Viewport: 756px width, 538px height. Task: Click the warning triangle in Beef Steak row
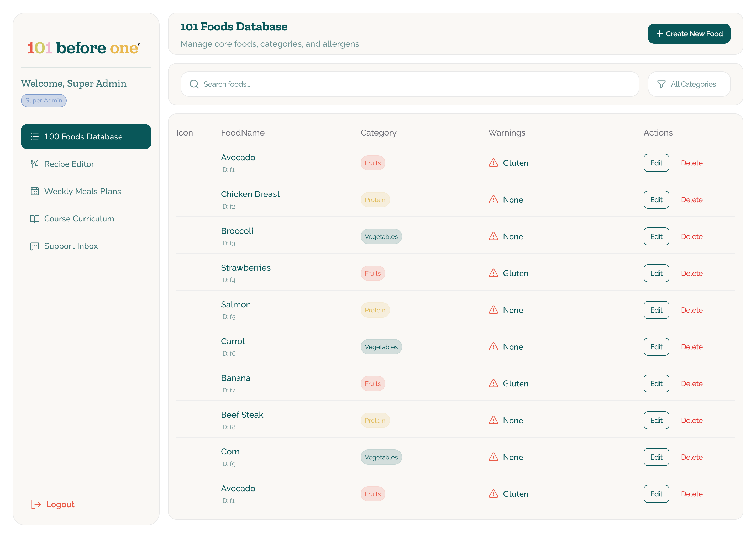coord(493,420)
